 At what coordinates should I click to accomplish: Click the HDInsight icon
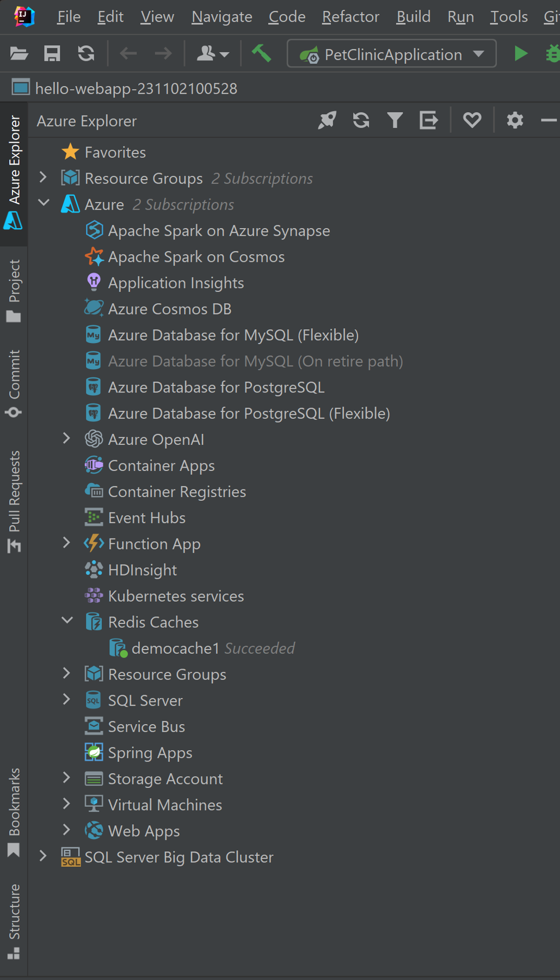94,569
